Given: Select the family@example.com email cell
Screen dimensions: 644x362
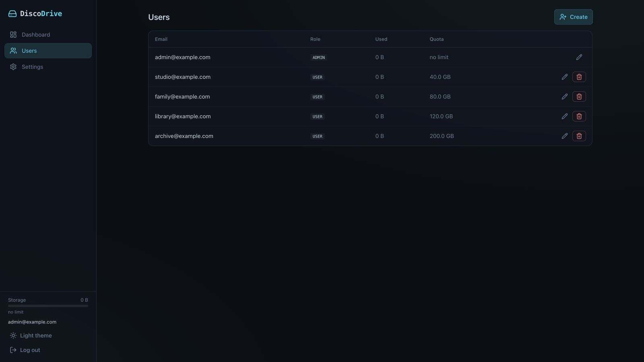Looking at the screenshot, I should (182, 97).
